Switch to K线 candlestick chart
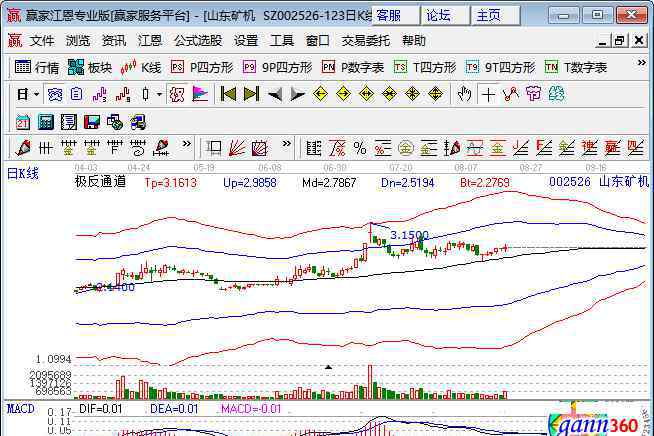This screenshot has width=654, height=436. coord(141,68)
